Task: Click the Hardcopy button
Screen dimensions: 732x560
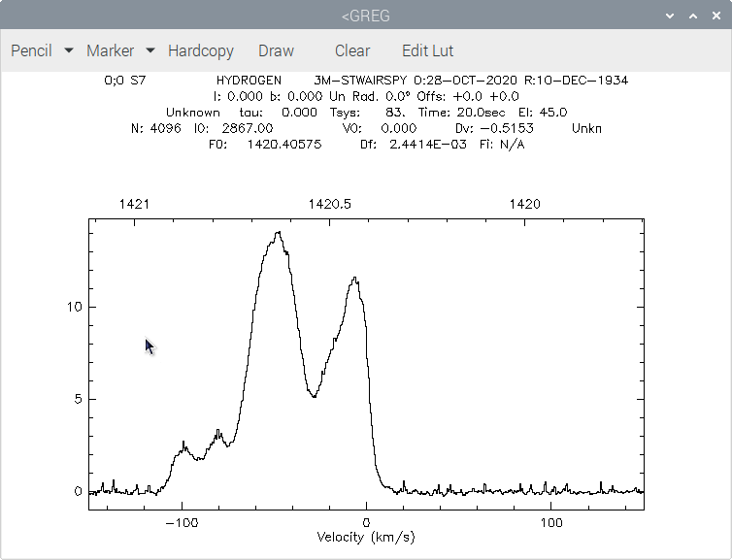Action: [201, 50]
